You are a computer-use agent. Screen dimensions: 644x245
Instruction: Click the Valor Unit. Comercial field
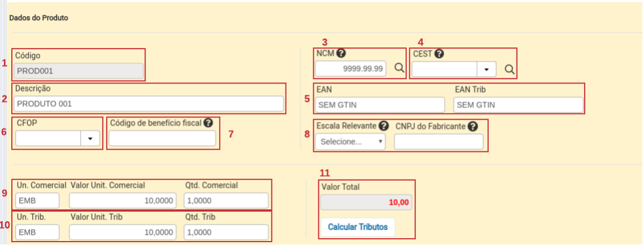pos(122,200)
